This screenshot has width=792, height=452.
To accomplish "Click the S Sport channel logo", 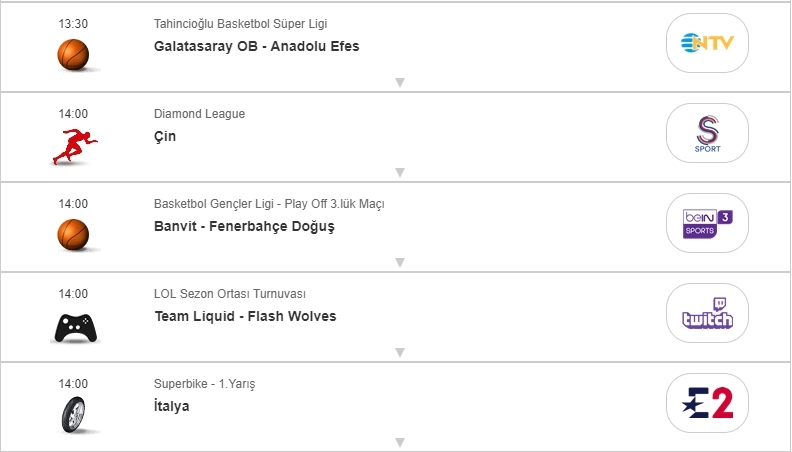I will pos(707,133).
